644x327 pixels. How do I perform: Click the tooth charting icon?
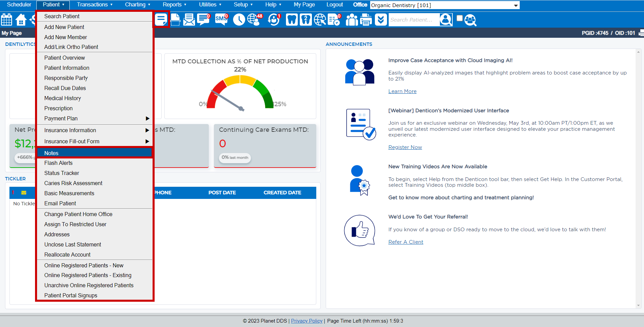coord(292,20)
